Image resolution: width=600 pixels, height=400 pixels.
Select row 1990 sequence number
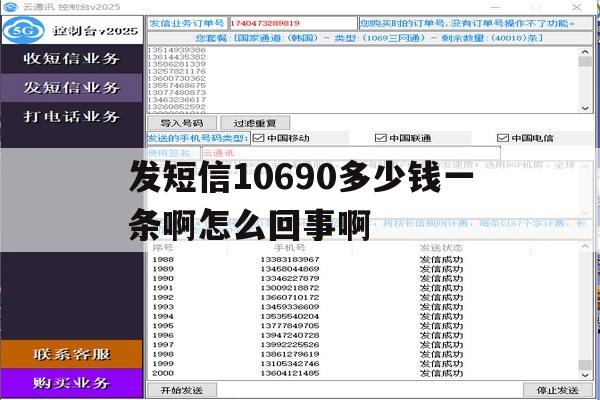163,278
